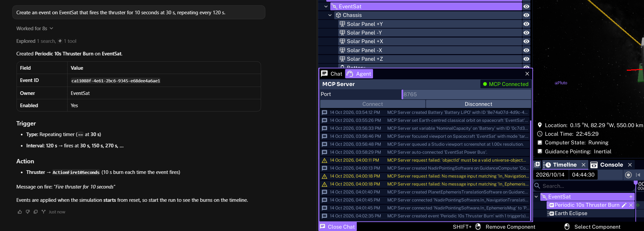Click the chat bubble icon on Close Chat
This screenshot has height=231, width=644.
[322, 226]
